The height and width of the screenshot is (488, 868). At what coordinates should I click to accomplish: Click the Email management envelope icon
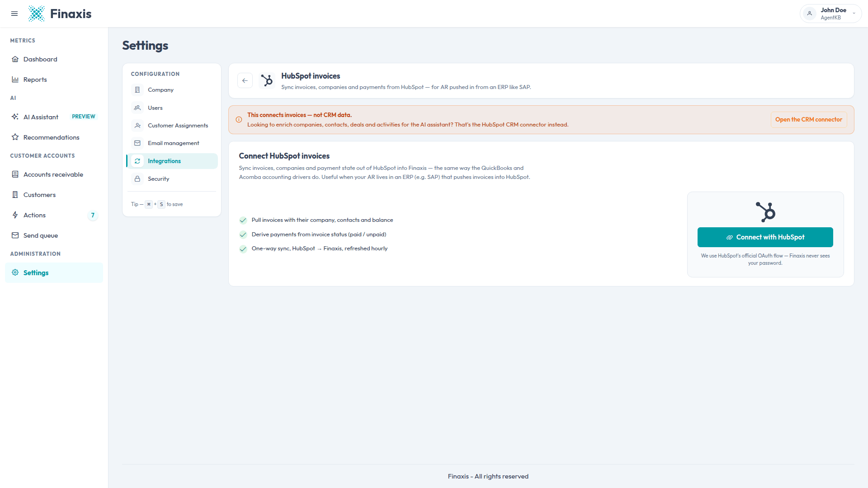coord(137,143)
